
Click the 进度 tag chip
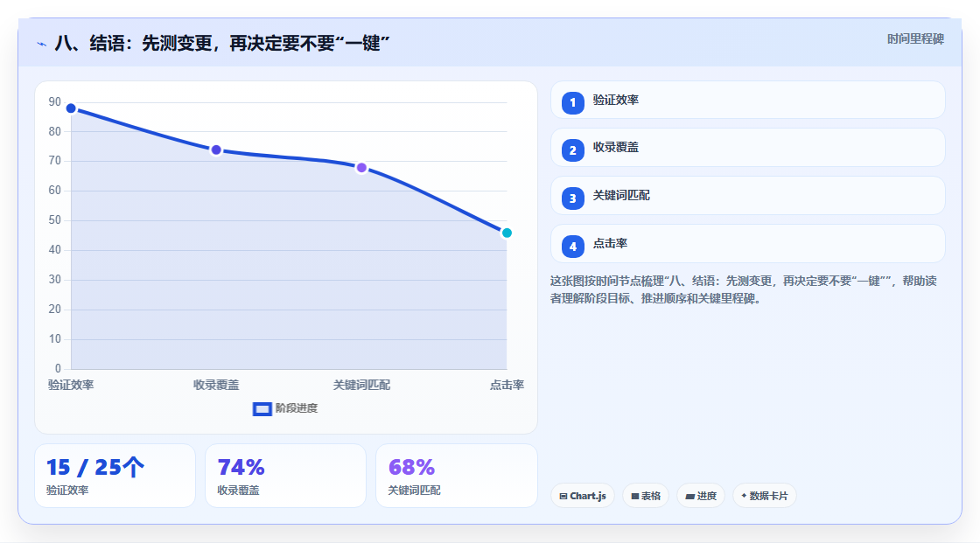click(x=701, y=496)
